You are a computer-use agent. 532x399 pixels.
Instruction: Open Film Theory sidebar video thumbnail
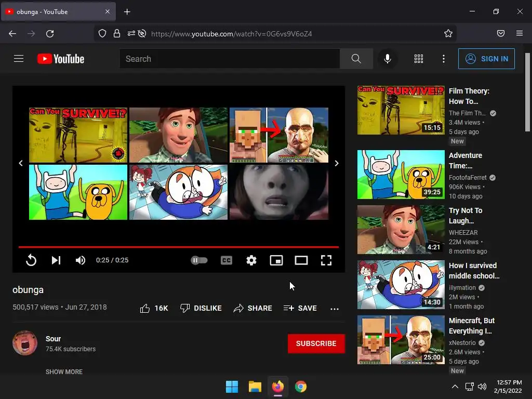pos(401,110)
